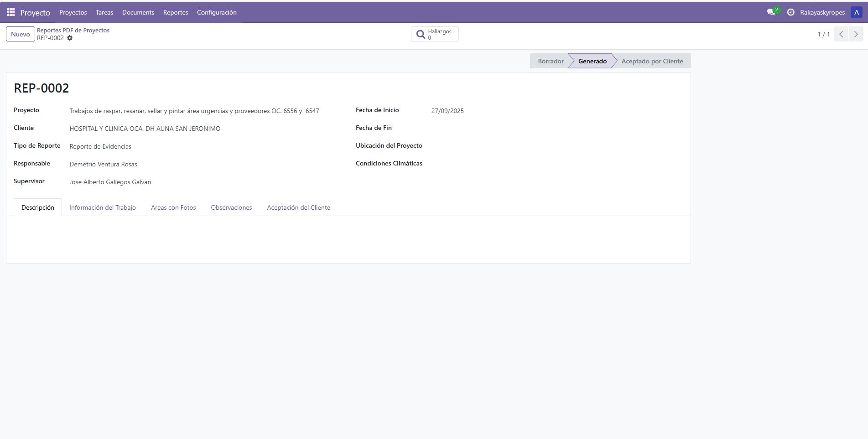Go to the previous record arrow
Image resolution: width=868 pixels, height=439 pixels.
point(841,34)
